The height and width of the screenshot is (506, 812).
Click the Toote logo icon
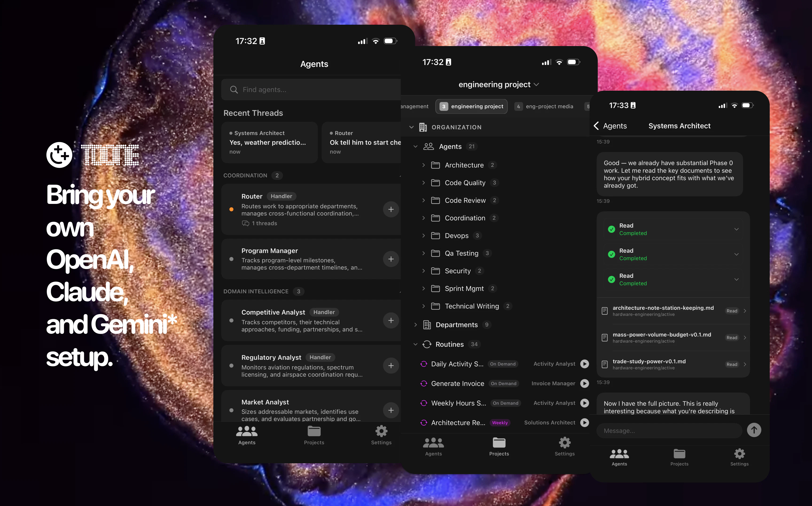59,155
